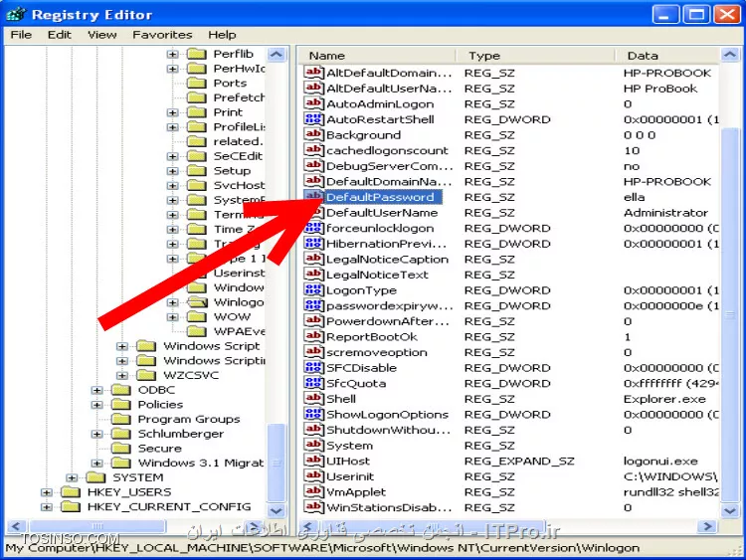Select the Ports key
Viewport: 746px width, 560px height.
pos(230,84)
